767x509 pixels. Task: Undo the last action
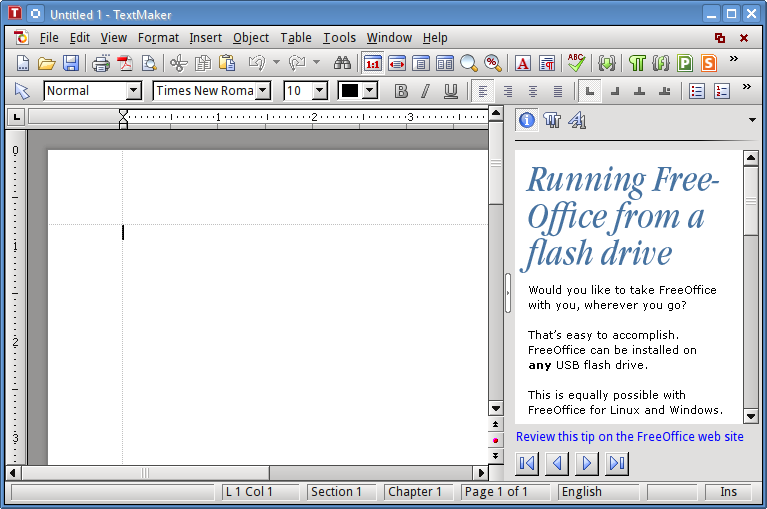click(257, 64)
